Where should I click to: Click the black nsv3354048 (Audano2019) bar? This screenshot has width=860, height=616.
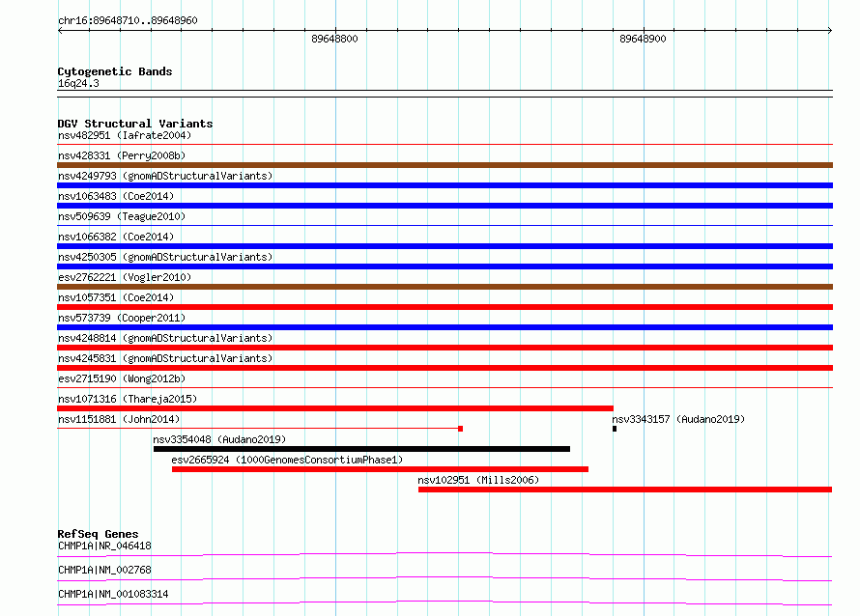(362, 449)
